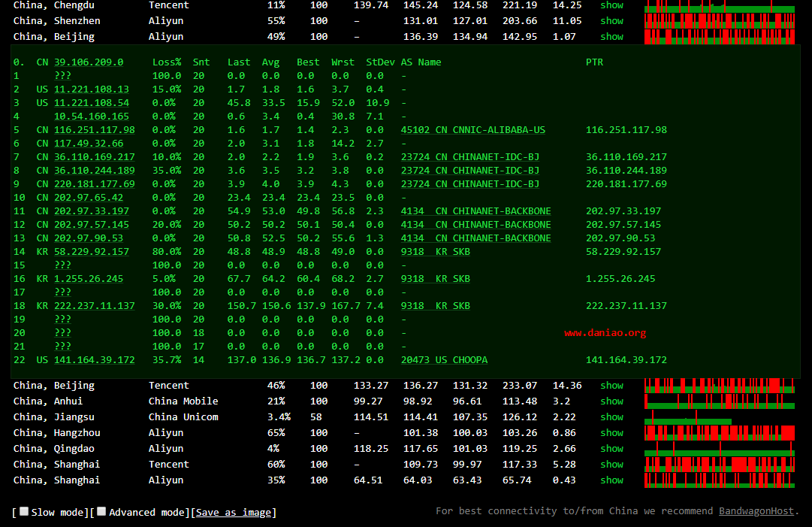
Task: Click the 58.229.92.157 IP at hop 14
Action: pyautogui.click(x=92, y=252)
